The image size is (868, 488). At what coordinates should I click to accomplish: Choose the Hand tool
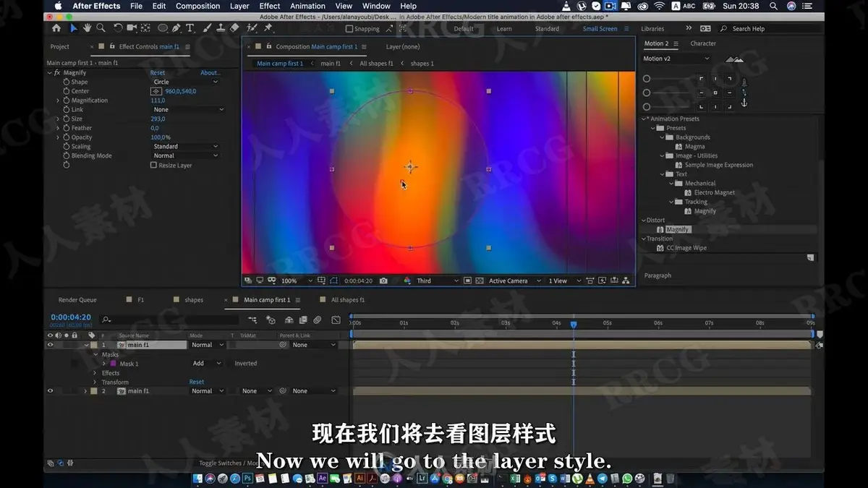click(x=87, y=28)
